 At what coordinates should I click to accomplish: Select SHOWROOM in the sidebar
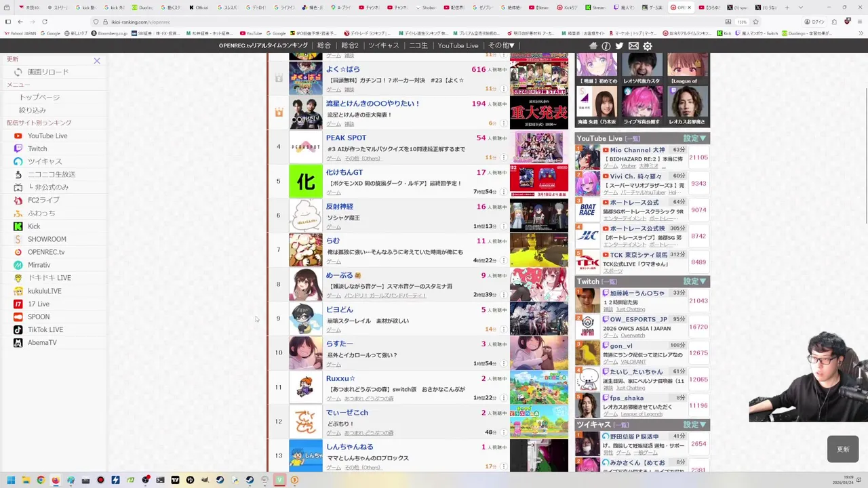pos(47,239)
